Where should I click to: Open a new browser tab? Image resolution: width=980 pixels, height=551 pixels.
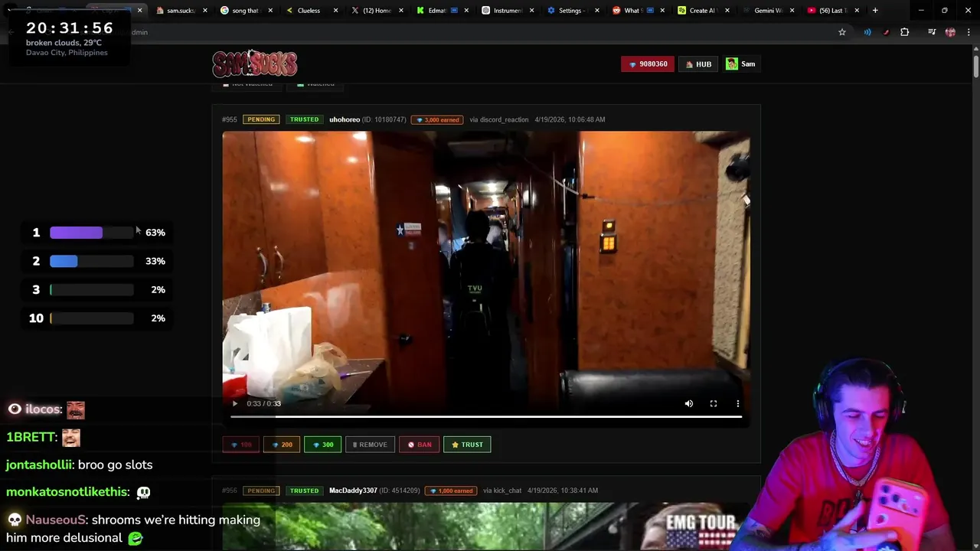tap(875, 11)
